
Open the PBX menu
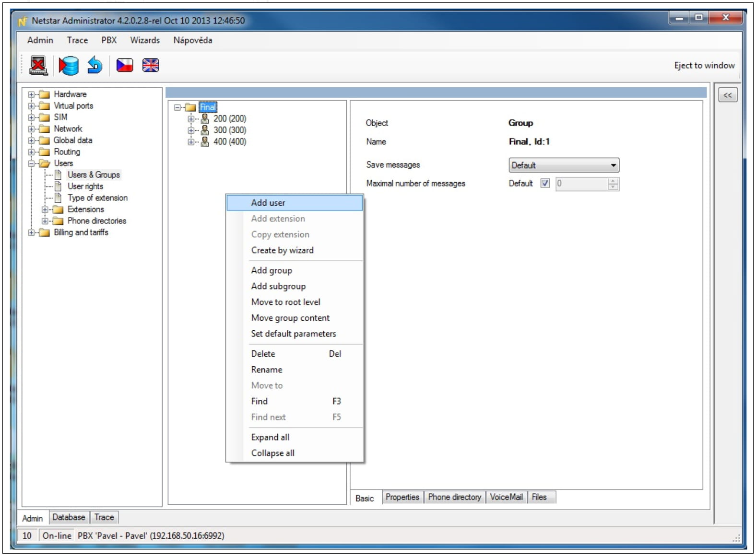tap(109, 40)
